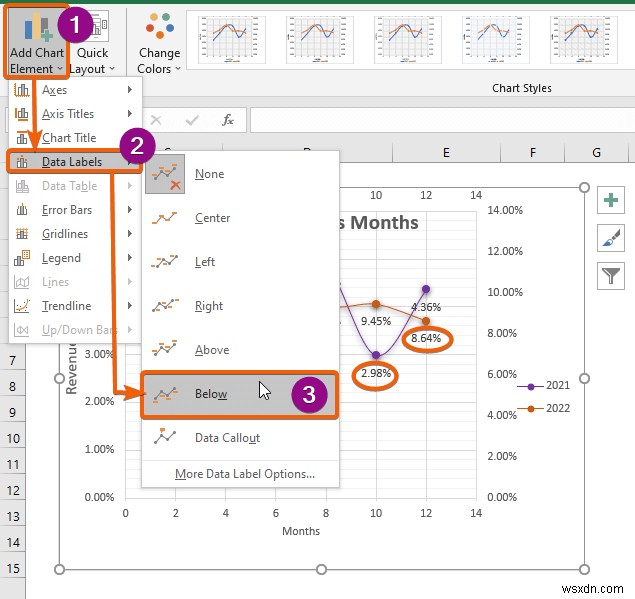Open the Gridlines submenu
The width and height of the screenshot is (635, 599).
[75, 234]
